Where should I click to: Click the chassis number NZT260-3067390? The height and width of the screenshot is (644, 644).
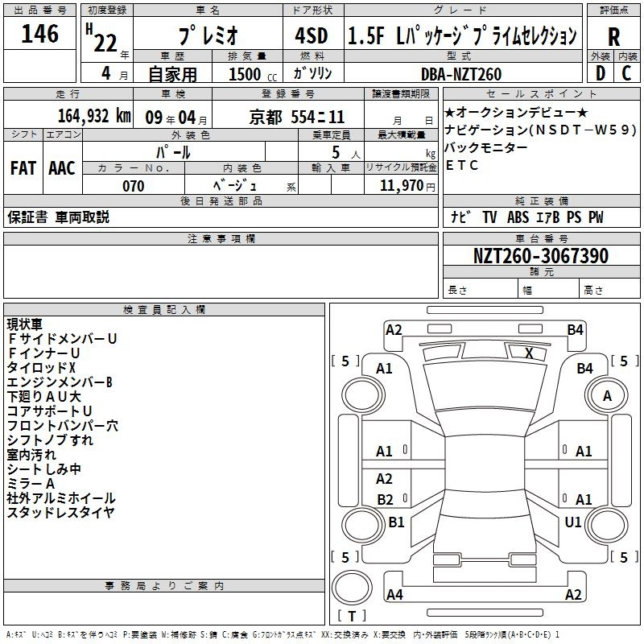click(x=541, y=255)
